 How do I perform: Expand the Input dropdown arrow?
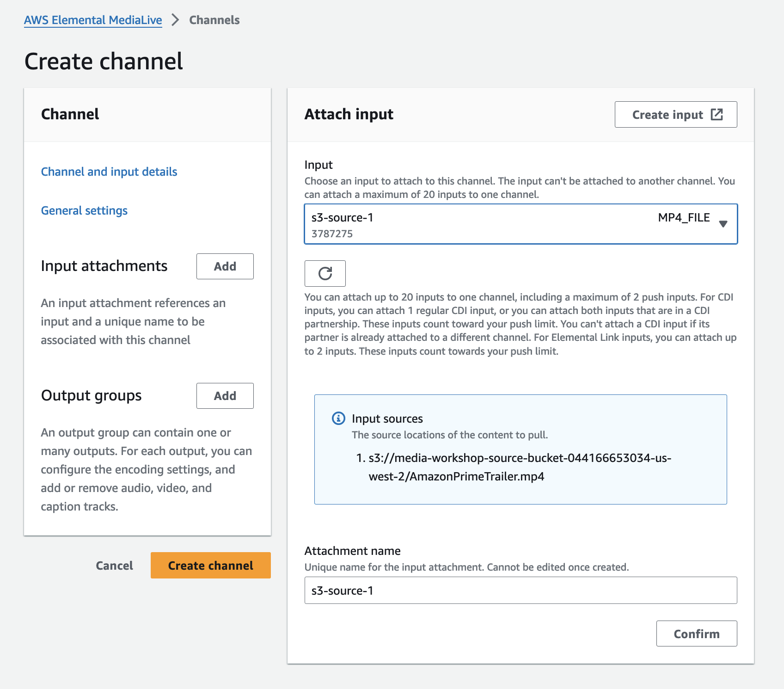[x=723, y=224]
